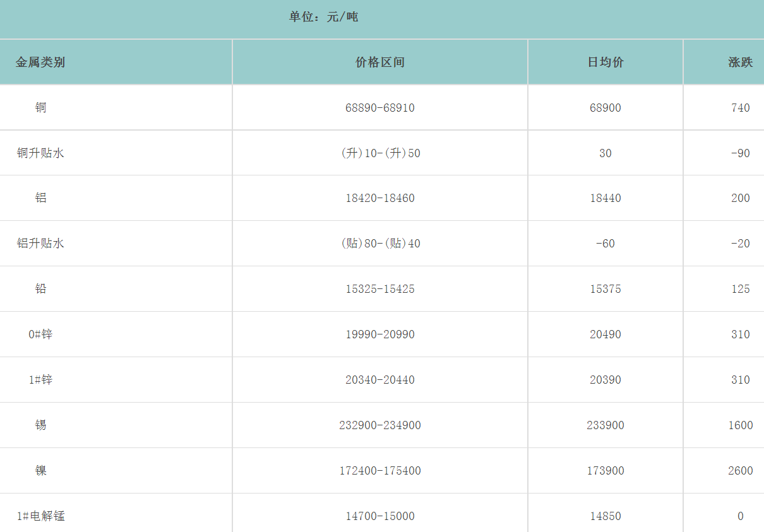
Task: Click aluminum price range 18420-18460
Action: [380, 198]
